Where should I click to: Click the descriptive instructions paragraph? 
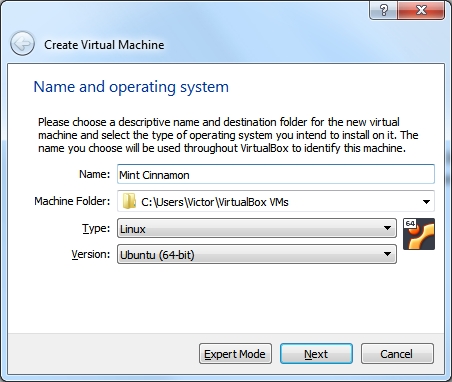pos(228,135)
